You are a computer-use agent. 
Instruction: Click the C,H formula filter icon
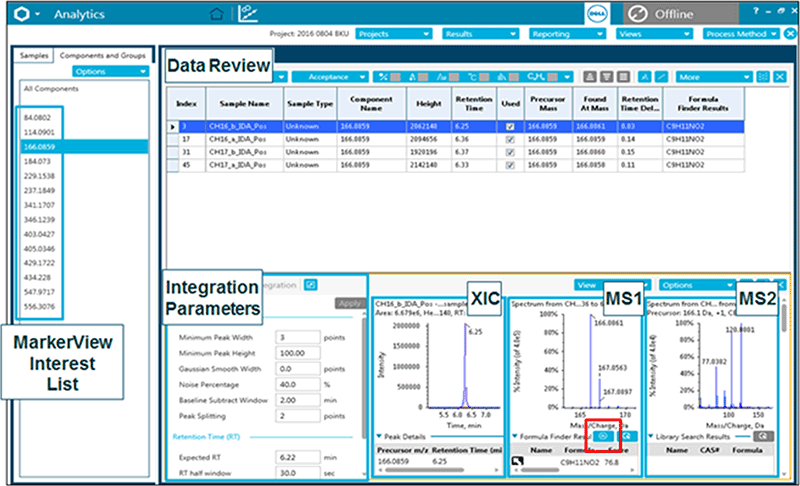tap(536, 77)
